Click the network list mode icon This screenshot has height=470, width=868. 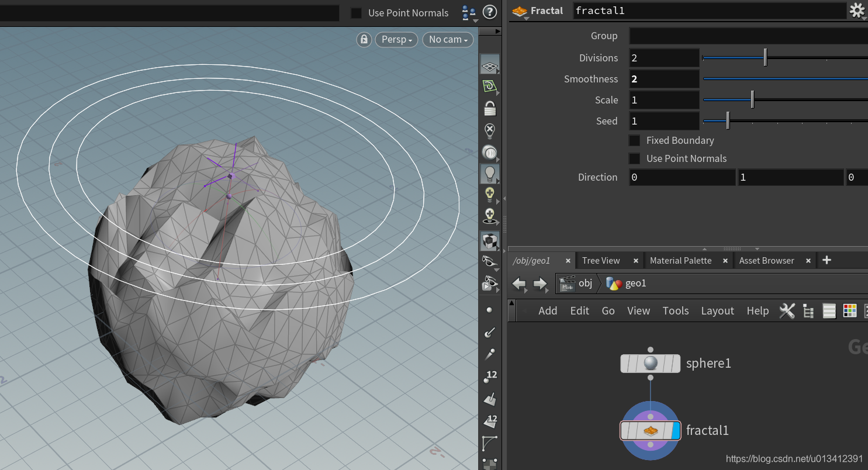(829, 311)
